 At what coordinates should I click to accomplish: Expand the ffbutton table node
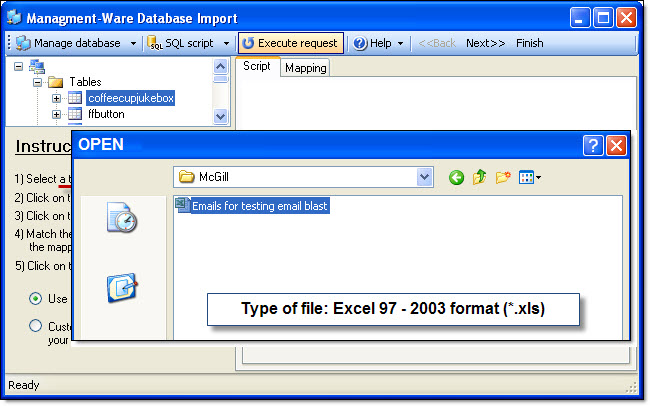tap(56, 114)
